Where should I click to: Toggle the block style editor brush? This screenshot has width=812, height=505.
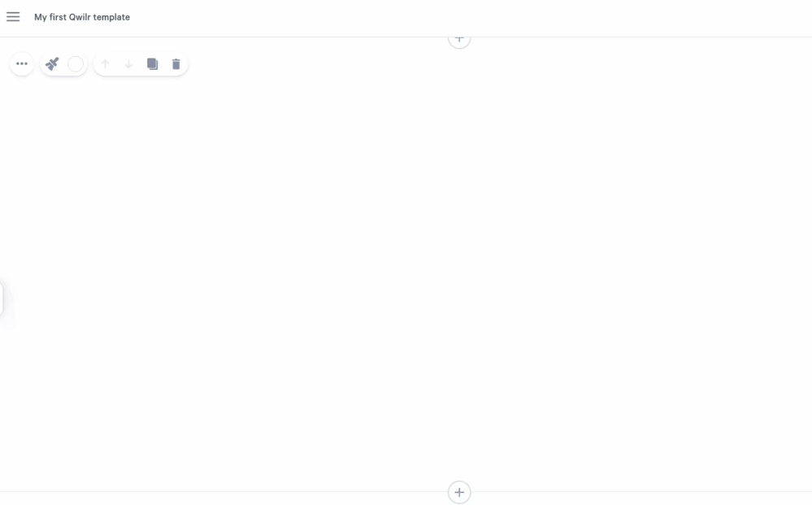52,63
